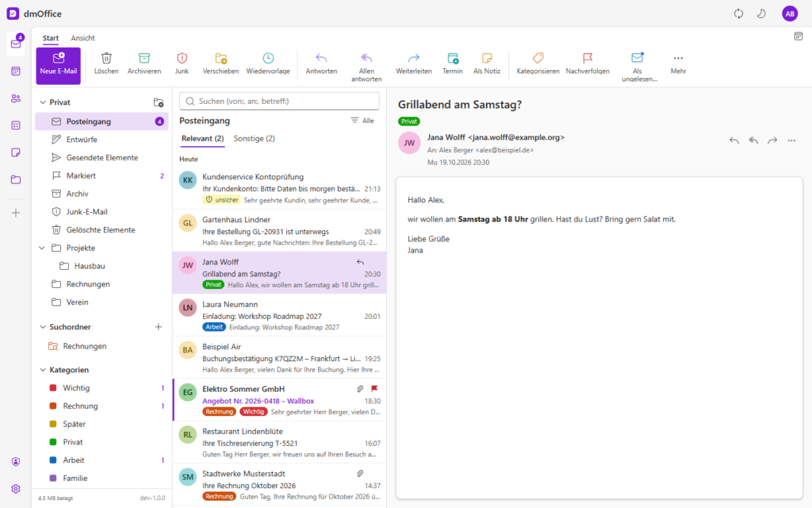The width and height of the screenshot is (812, 508).
Task: Add a new folder next to Privat
Action: 159,102
